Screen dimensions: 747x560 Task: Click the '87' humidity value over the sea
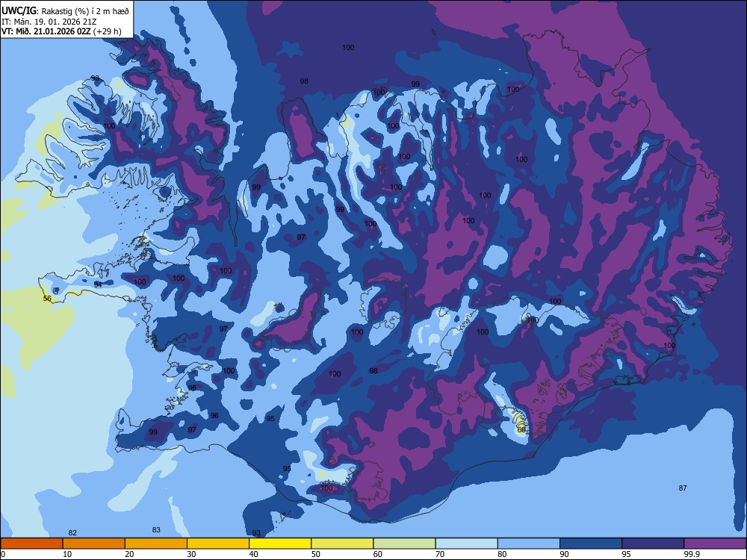coord(683,488)
